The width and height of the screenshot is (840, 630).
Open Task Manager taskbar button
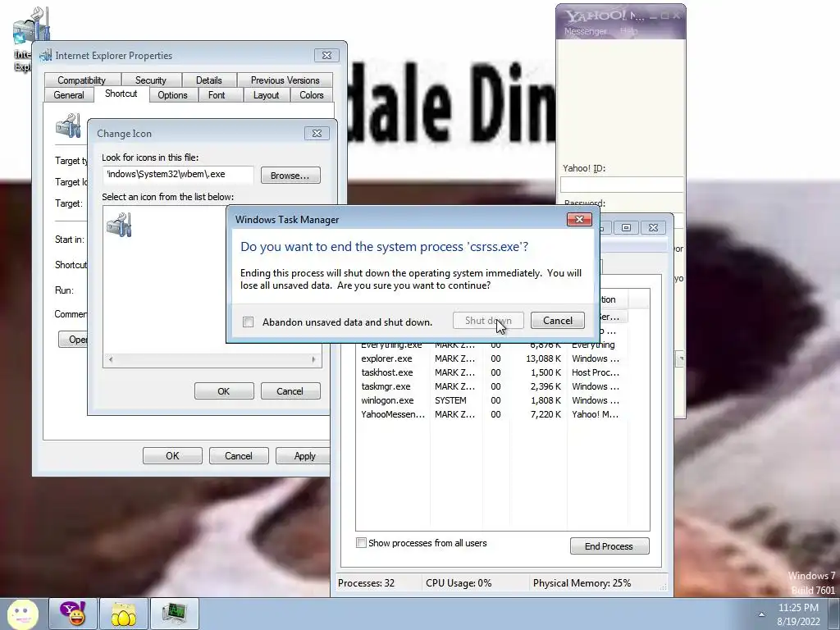point(174,614)
